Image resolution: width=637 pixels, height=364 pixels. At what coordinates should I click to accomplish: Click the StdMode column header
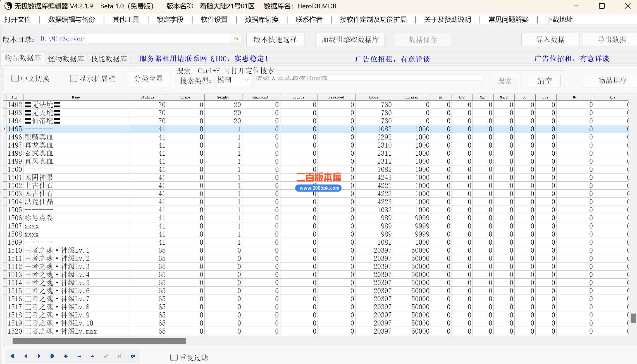[148, 97]
